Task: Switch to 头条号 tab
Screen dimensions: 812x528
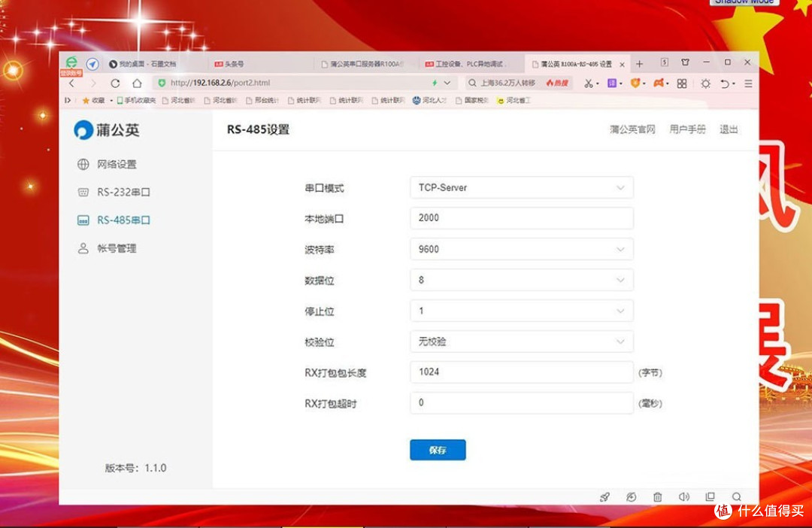Action: 229,64
